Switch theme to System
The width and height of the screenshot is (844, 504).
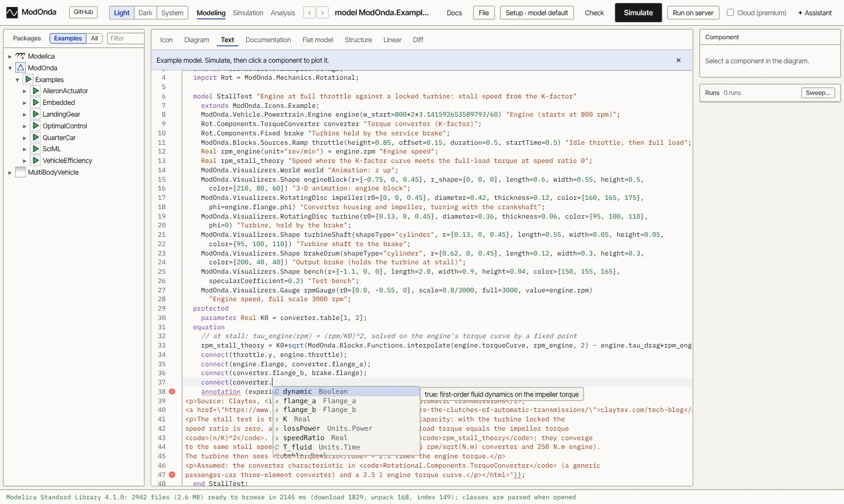tap(172, 13)
